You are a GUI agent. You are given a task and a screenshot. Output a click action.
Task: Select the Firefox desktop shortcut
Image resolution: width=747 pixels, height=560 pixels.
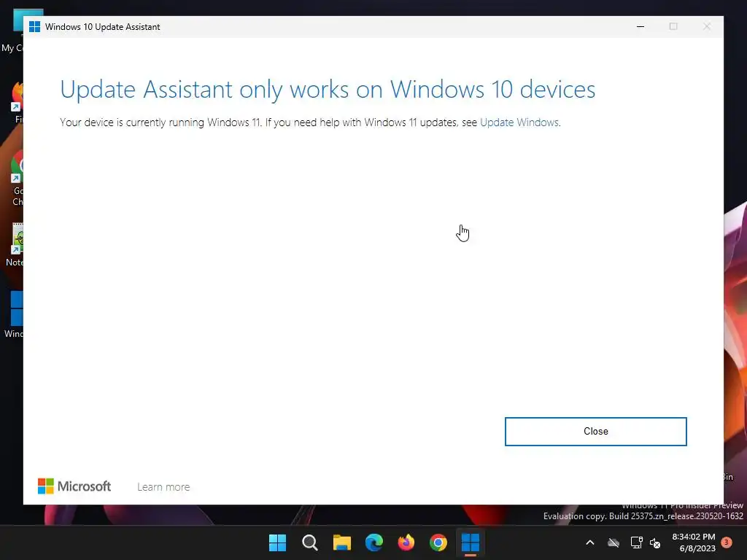[18, 102]
